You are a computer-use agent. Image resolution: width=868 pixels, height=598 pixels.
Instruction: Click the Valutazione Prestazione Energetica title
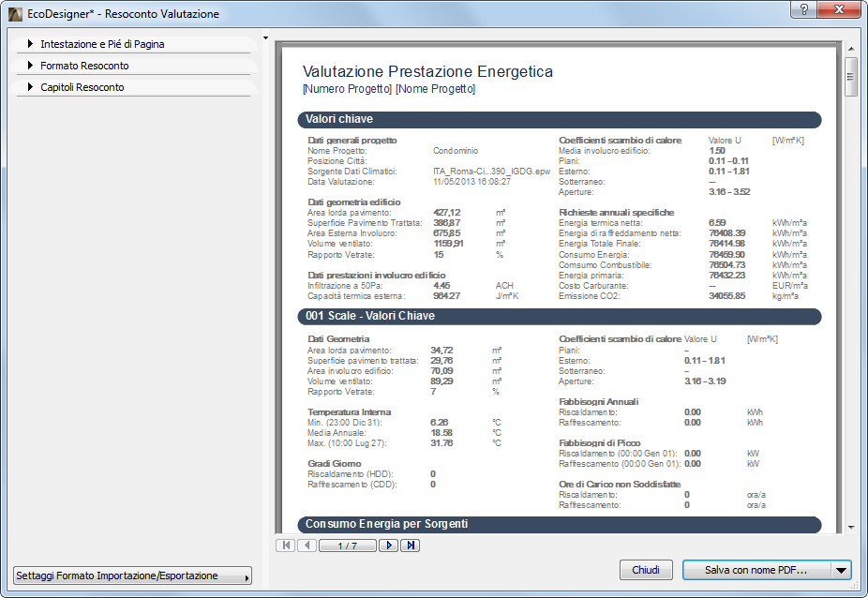(427, 71)
